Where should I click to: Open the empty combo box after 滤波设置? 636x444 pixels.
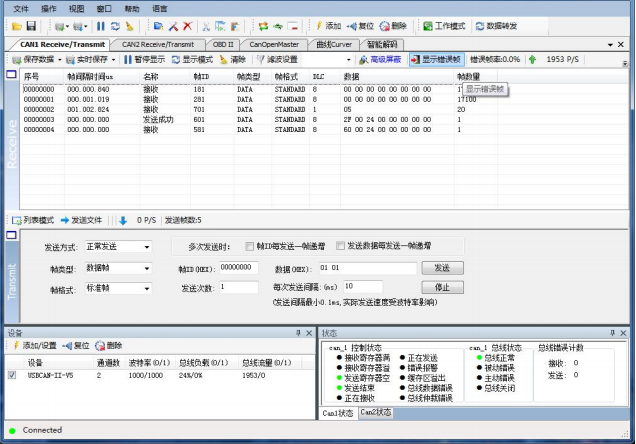click(x=329, y=60)
